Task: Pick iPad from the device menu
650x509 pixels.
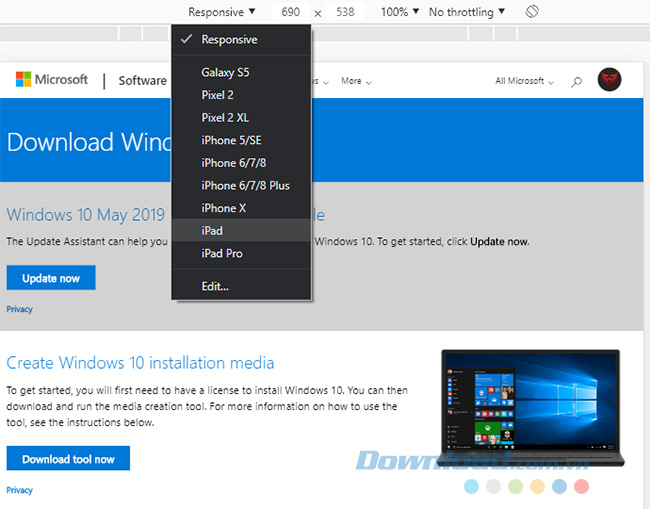Action: click(241, 230)
